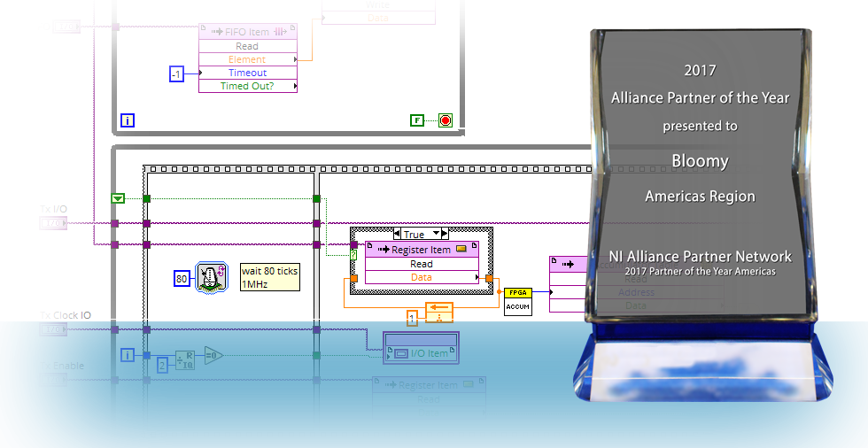
Task: Click the FPGA ACCUM subVI icon
Action: [518, 301]
